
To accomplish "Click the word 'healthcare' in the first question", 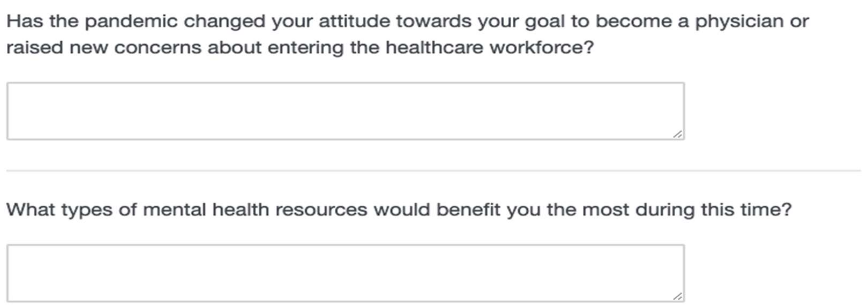I will [x=434, y=47].
